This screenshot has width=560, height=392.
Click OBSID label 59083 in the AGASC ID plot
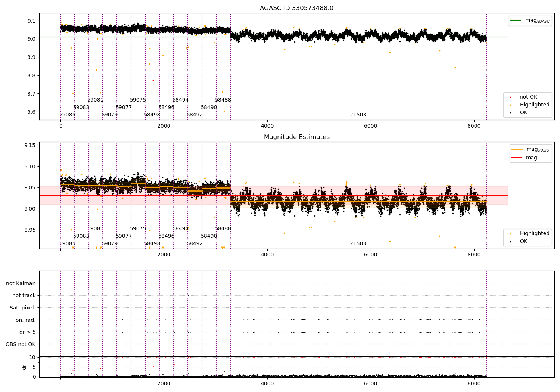(x=81, y=107)
